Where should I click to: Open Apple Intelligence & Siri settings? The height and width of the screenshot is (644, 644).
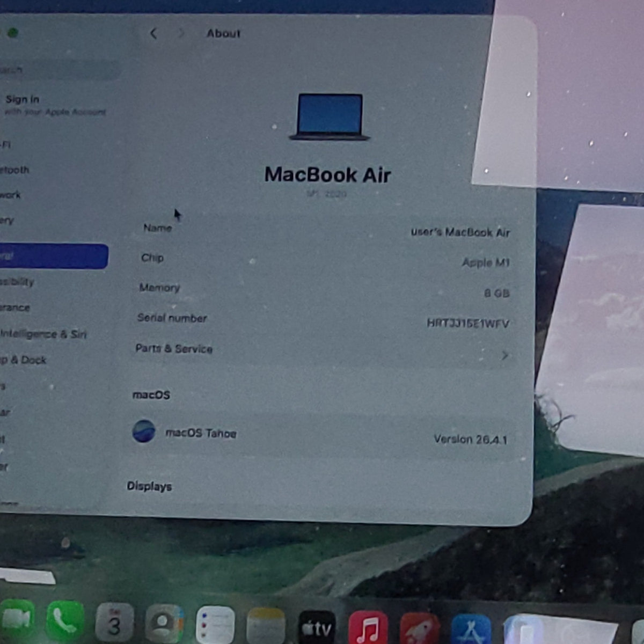[43, 334]
